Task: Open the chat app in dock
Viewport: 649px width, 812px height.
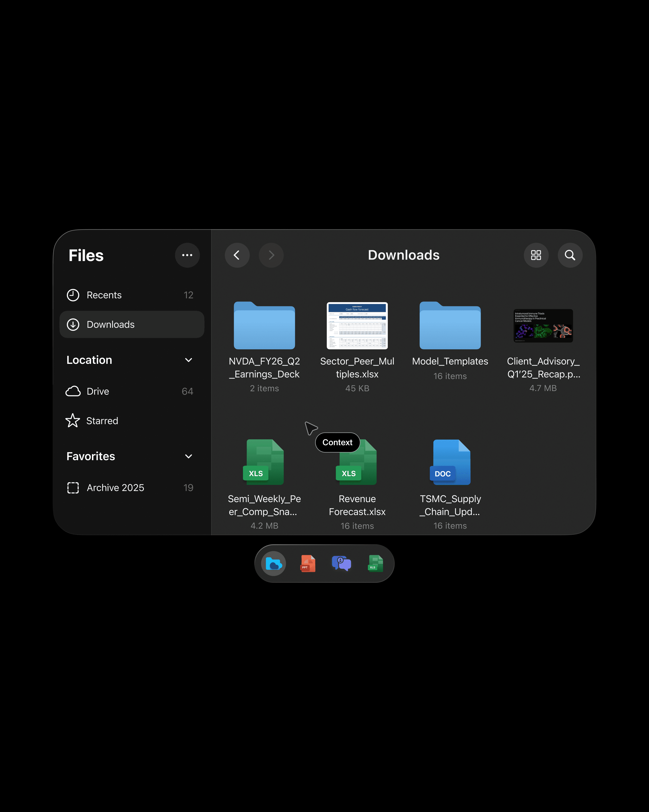Action: click(x=341, y=564)
